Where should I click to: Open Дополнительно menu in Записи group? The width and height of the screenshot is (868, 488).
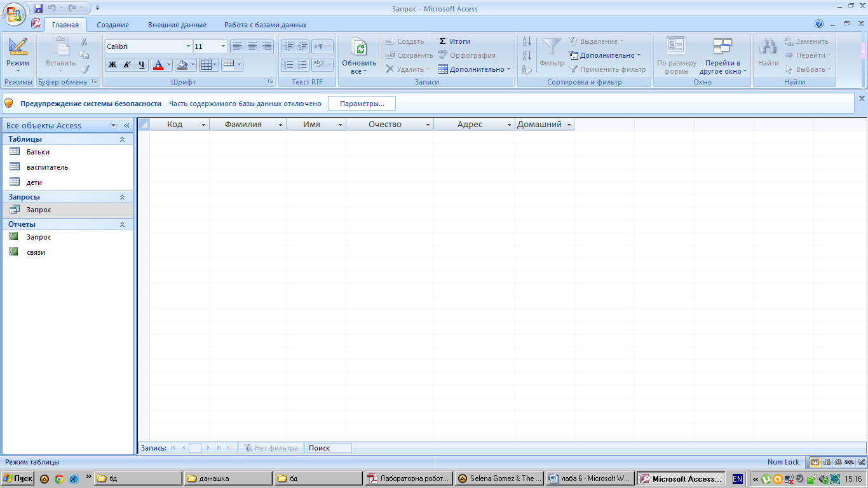pyautogui.click(x=474, y=69)
